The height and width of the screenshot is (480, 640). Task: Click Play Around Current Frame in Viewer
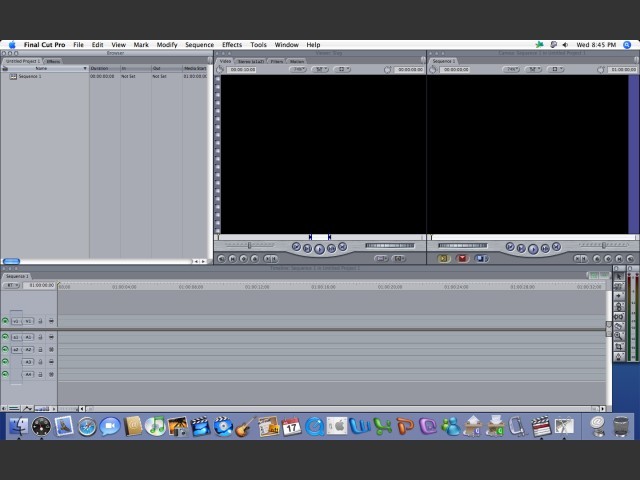coord(331,248)
